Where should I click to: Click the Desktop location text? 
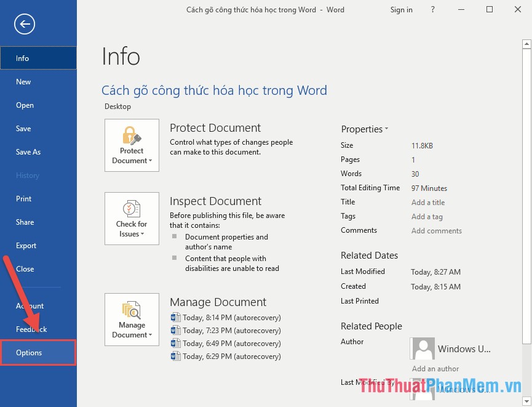117,107
